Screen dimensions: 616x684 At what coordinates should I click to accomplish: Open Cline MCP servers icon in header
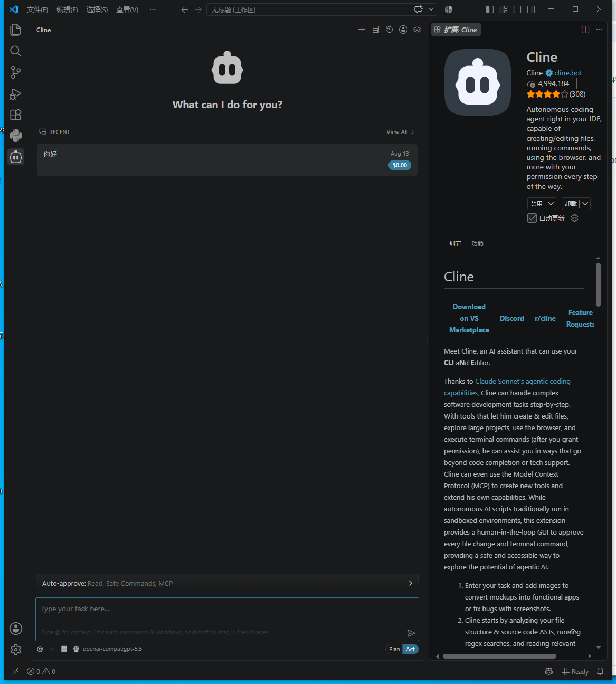[x=376, y=30]
